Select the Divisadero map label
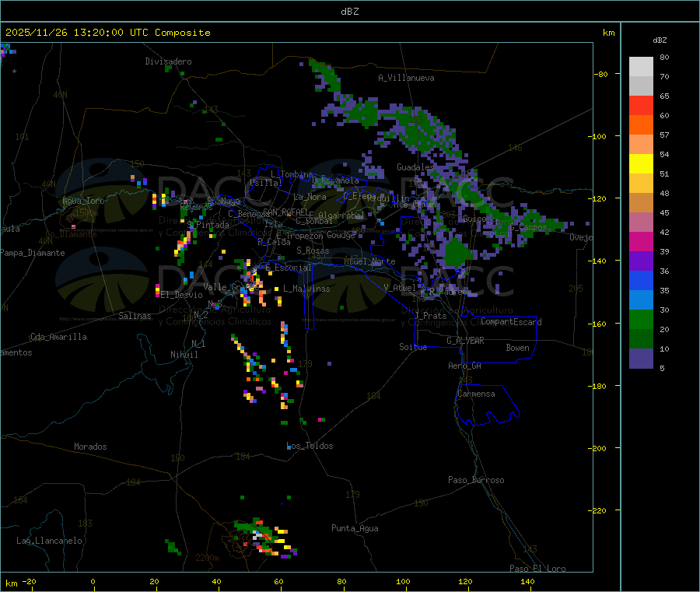The width and height of the screenshot is (700, 592). 168,61
